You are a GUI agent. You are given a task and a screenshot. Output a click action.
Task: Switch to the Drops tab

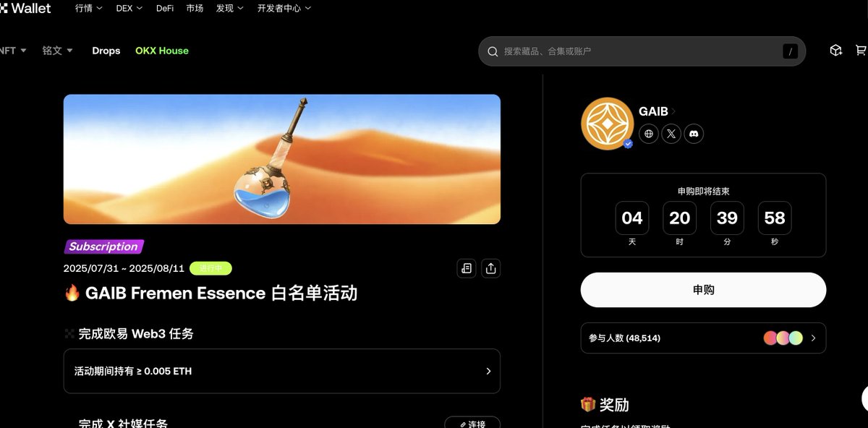pos(106,51)
